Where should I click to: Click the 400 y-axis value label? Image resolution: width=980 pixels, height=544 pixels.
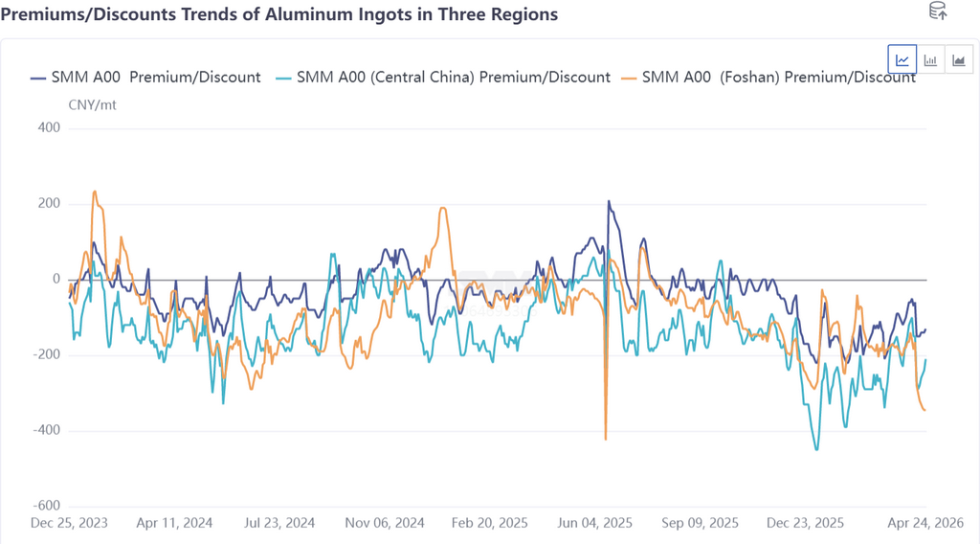[47, 127]
